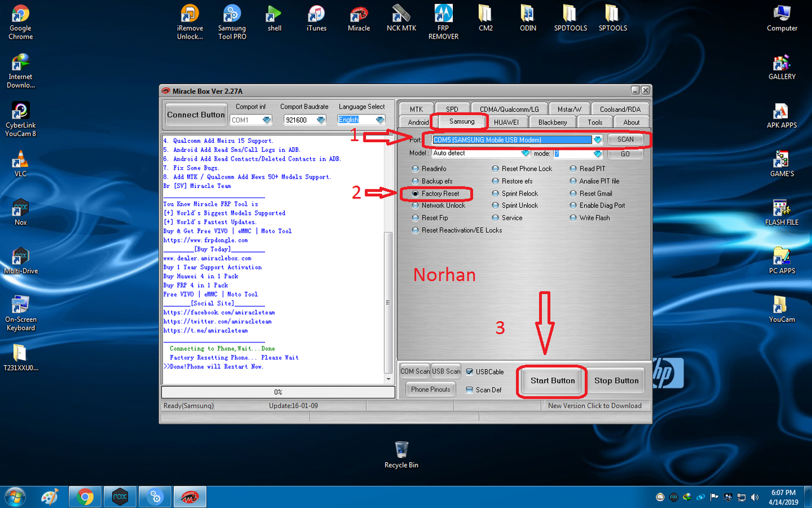This screenshot has height=508, width=812.
Task: Open ODIN folder on desktop
Action: click(x=528, y=18)
